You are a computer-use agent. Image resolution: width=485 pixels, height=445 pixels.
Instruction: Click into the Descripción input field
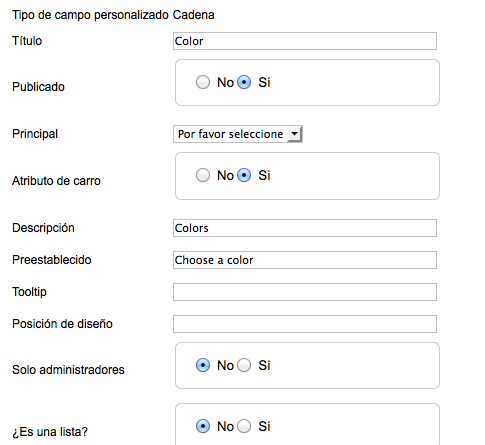[305, 228]
